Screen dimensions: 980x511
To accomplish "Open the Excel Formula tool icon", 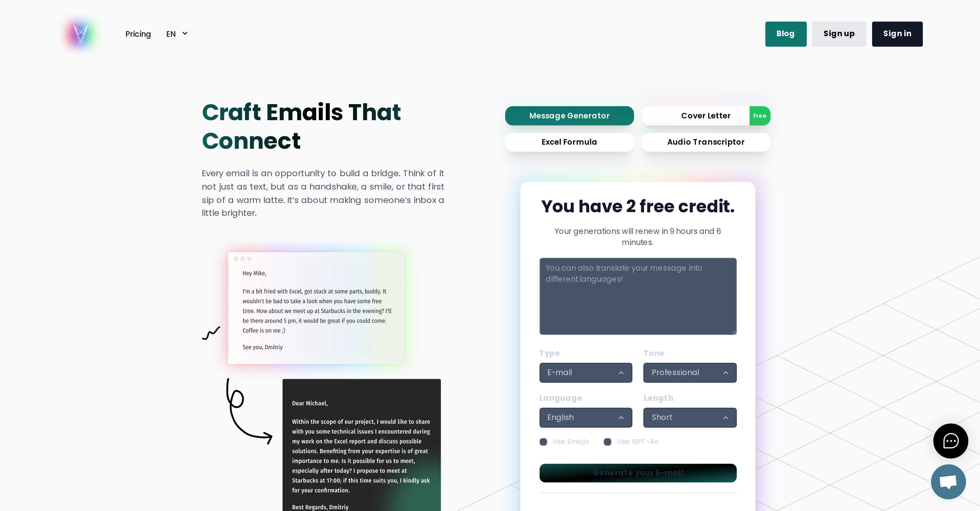I will click(x=569, y=141).
